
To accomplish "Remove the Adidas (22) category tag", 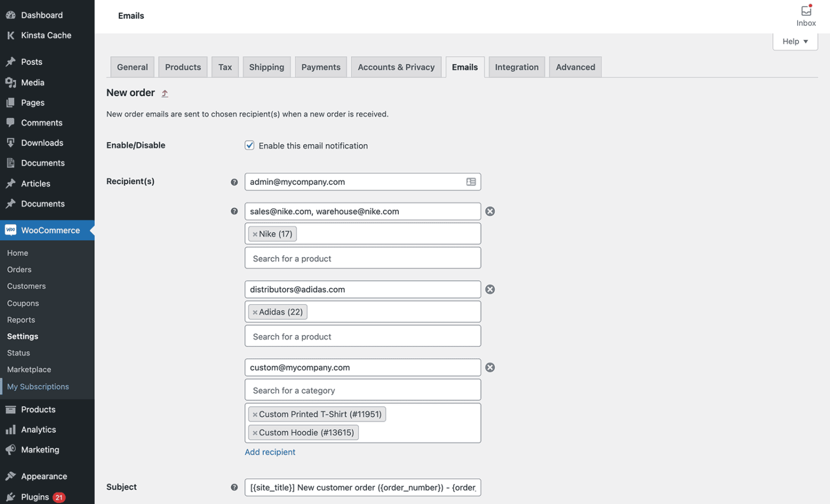I will [255, 312].
